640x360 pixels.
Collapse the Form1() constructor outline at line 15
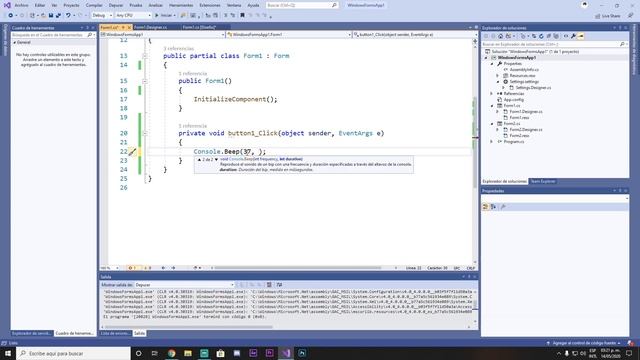tap(144, 81)
